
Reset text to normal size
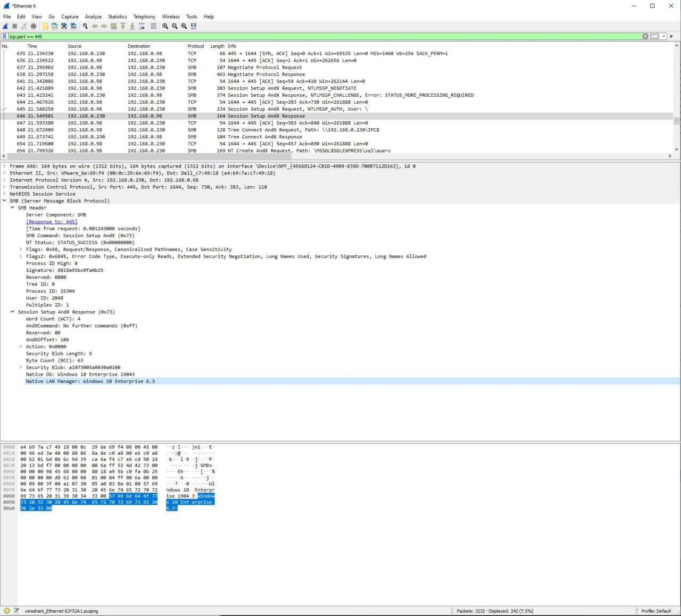click(x=184, y=26)
